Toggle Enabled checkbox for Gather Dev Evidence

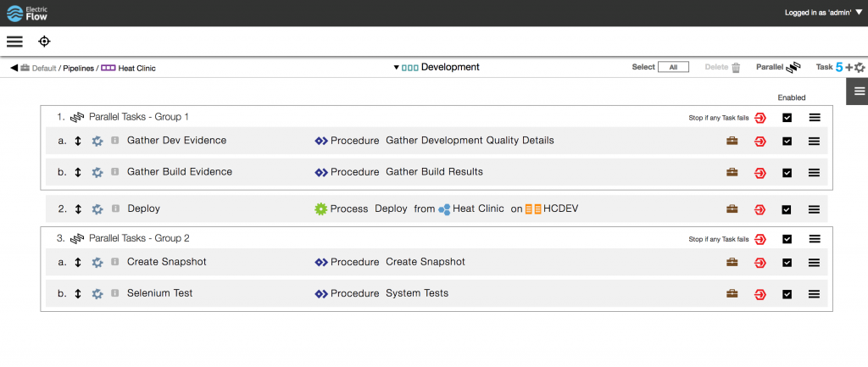[787, 142]
